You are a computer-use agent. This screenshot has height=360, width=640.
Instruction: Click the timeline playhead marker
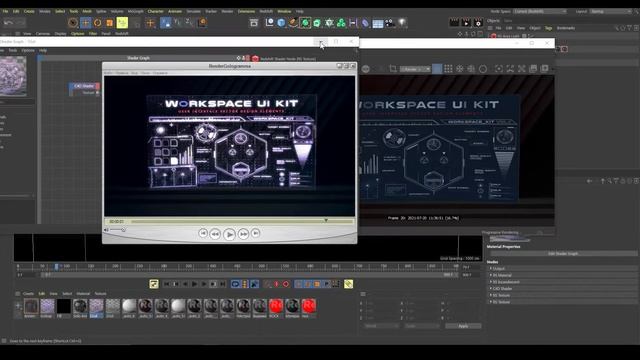pyautogui.click(x=56, y=267)
